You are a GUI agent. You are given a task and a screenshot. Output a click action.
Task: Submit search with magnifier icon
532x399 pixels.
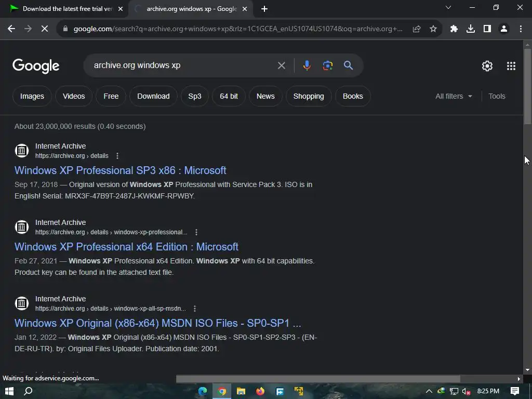pyautogui.click(x=349, y=65)
